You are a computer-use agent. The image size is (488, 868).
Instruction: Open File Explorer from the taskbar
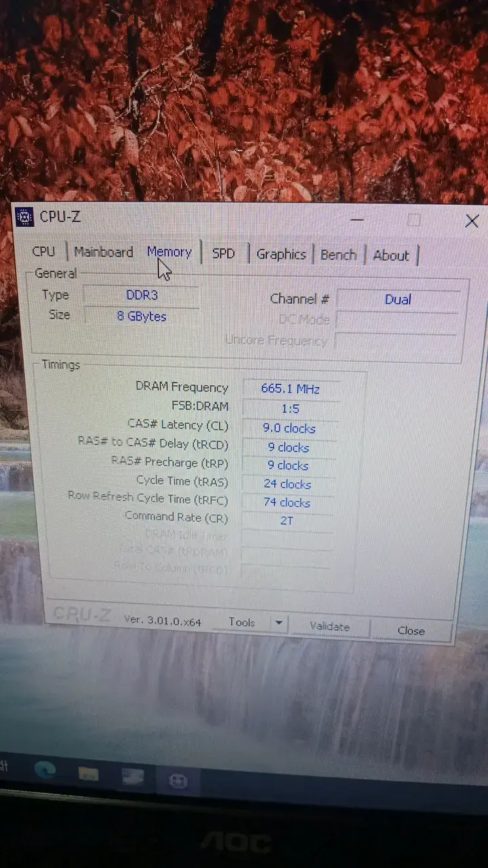(88, 774)
